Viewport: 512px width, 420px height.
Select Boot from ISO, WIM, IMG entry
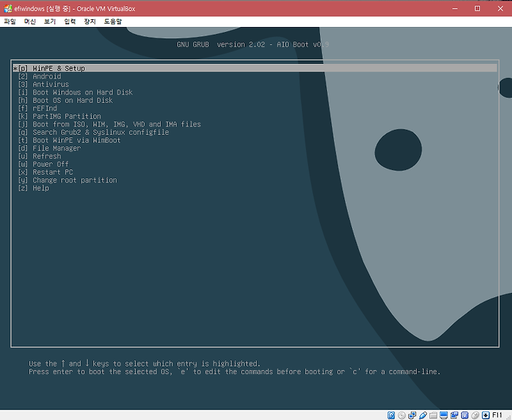pos(255,124)
